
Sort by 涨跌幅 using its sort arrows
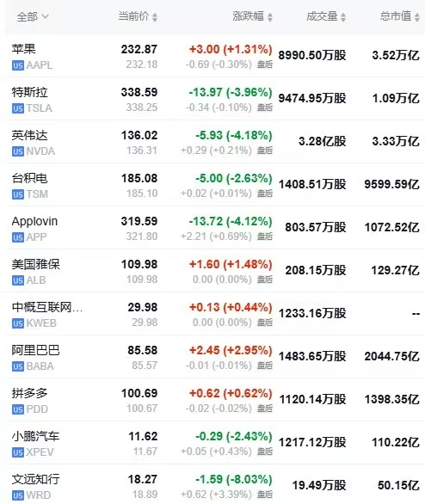tap(270, 17)
